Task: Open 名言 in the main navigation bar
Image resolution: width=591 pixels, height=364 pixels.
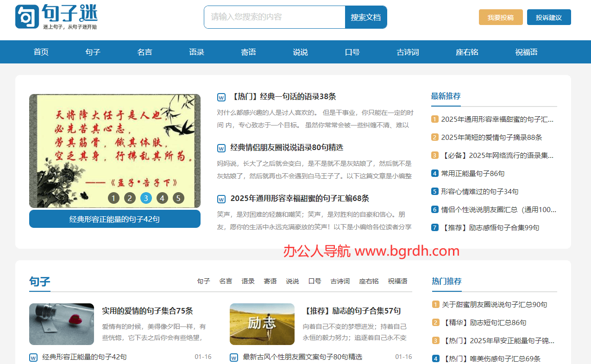Action: click(x=145, y=52)
